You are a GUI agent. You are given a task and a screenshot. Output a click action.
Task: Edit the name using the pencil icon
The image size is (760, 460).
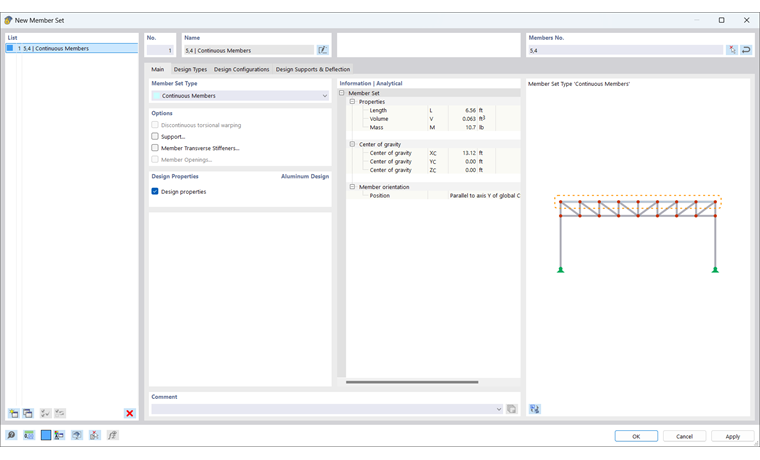[322, 50]
